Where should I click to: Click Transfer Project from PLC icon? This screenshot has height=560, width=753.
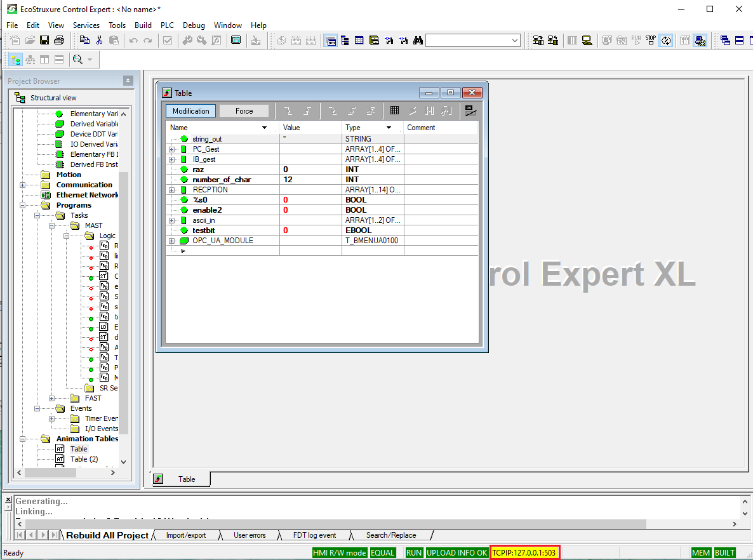pyautogui.click(x=553, y=41)
